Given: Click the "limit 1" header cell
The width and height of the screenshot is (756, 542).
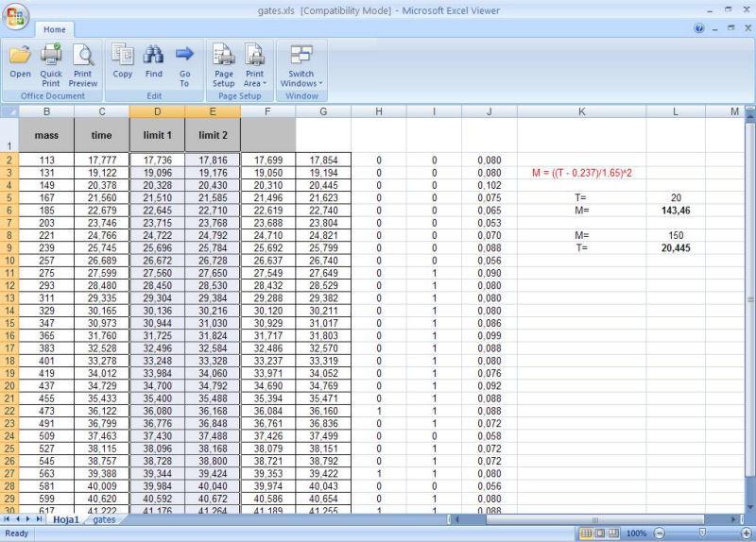Looking at the screenshot, I should coord(157,135).
